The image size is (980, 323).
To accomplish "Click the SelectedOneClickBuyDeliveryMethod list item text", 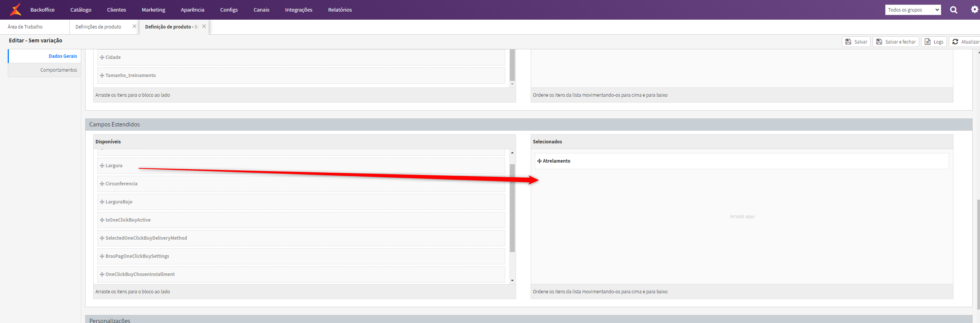I will coord(146,238).
